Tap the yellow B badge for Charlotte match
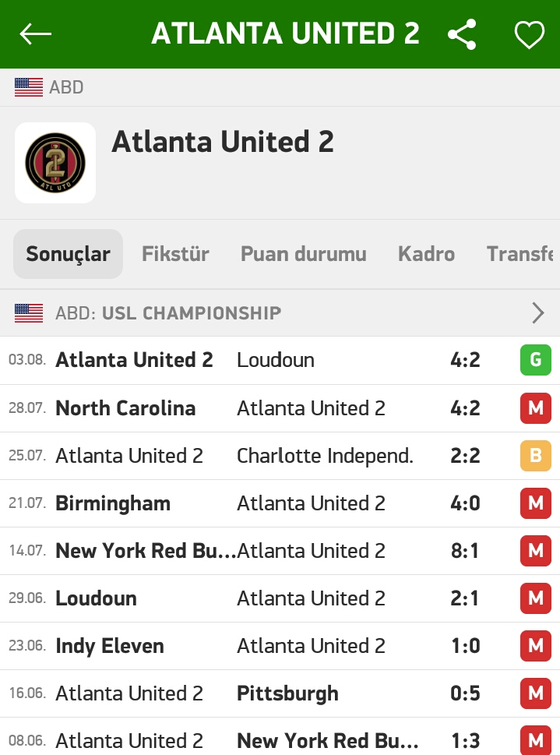Screen dimensions: 560x755 [x=535, y=455]
